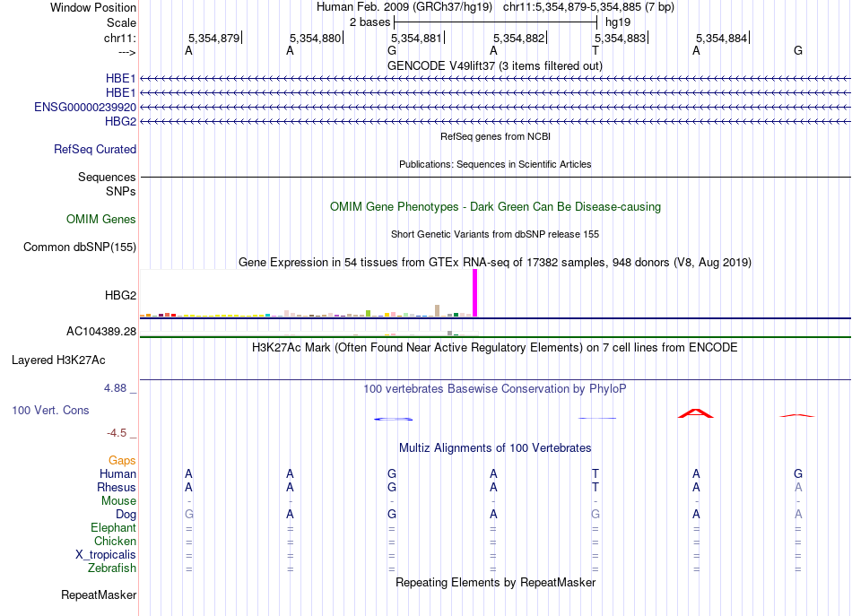Click the HBG2 label beside GTEx bar chart

pyautogui.click(x=120, y=295)
